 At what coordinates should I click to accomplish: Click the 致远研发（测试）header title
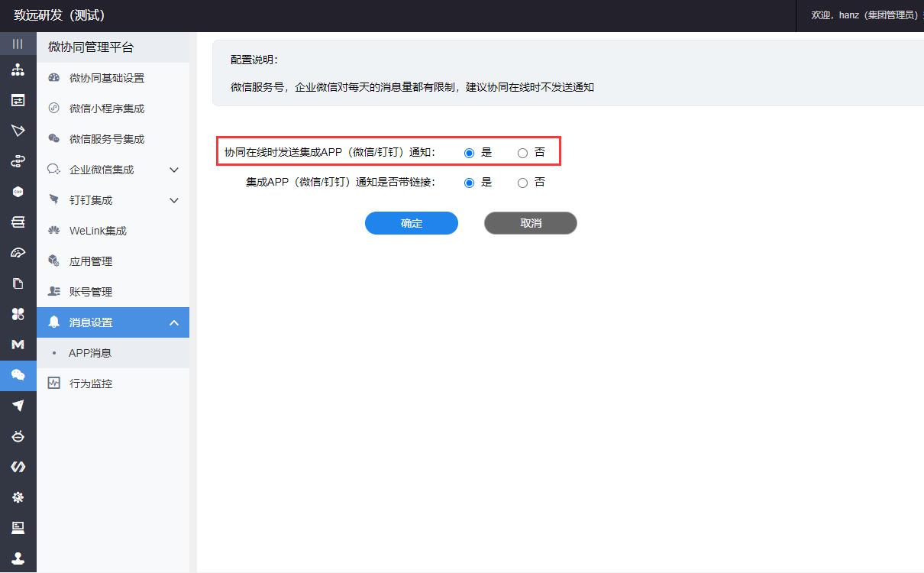pyautogui.click(x=59, y=15)
